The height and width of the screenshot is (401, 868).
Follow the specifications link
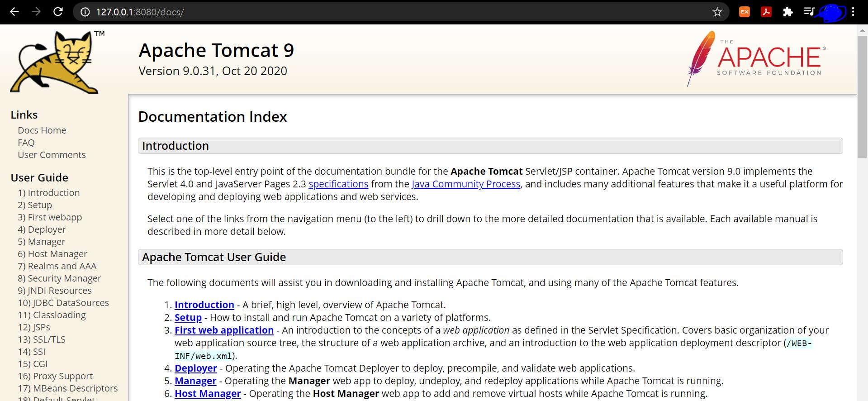(x=338, y=184)
